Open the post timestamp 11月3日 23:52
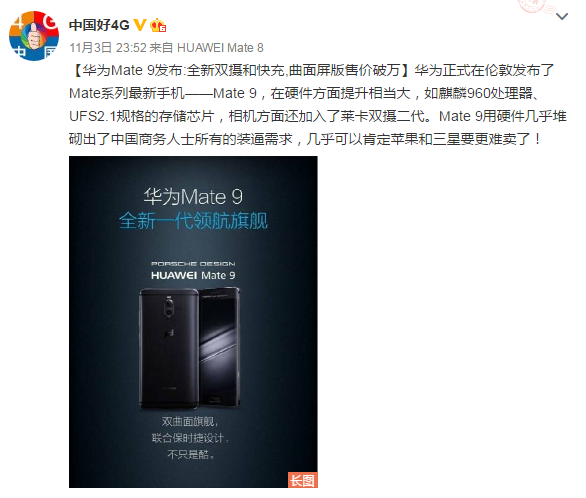This screenshot has height=498, width=586. click(x=108, y=48)
